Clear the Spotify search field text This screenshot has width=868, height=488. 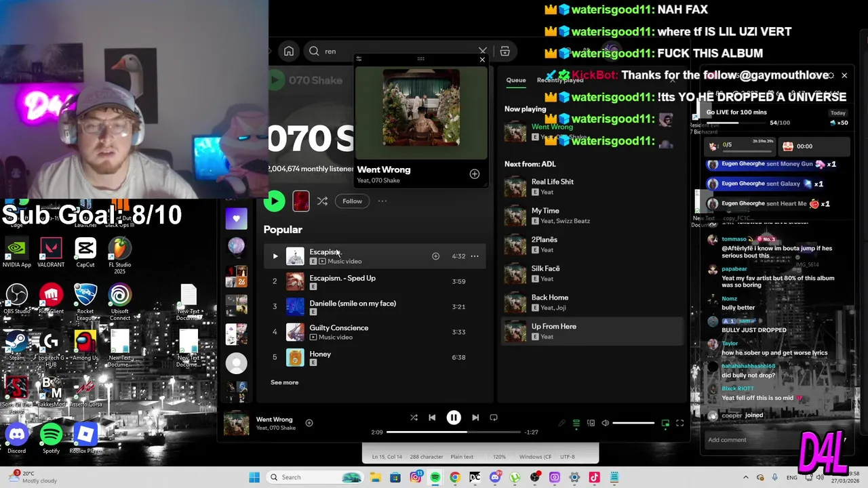click(482, 51)
